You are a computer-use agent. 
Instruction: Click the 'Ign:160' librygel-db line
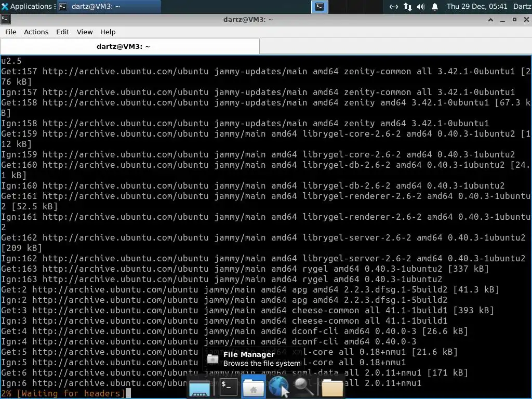pyautogui.click(x=253, y=186)
